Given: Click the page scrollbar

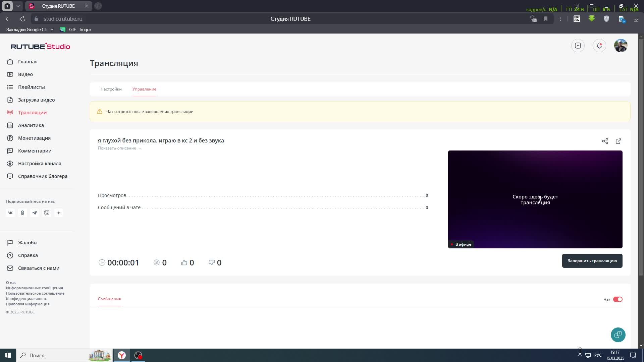Looking at the screenshot, I should (641, 158).
